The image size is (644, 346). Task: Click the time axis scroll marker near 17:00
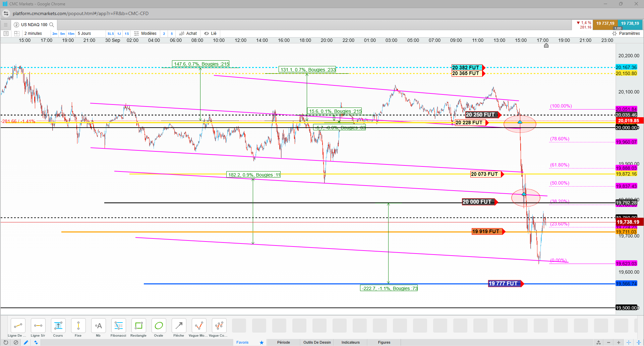[546, 45]
